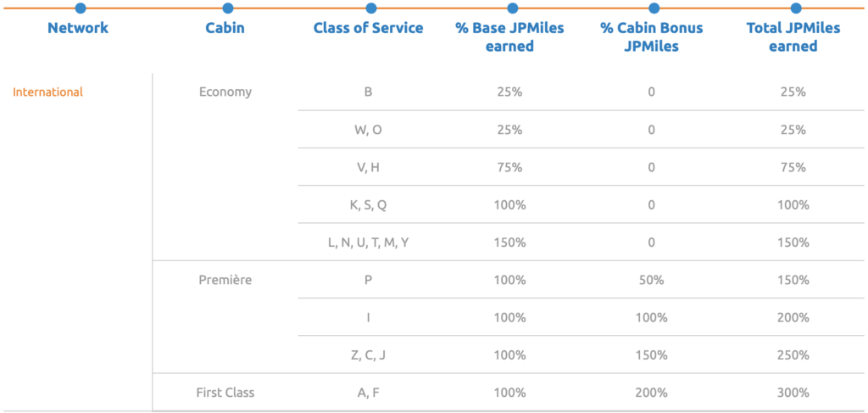Click the dot above Class of Service
868x413 pixels.
point(368,8)
